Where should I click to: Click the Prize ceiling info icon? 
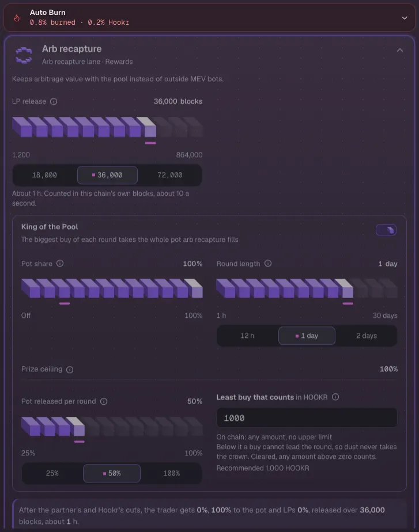click(x=70, y=370)
